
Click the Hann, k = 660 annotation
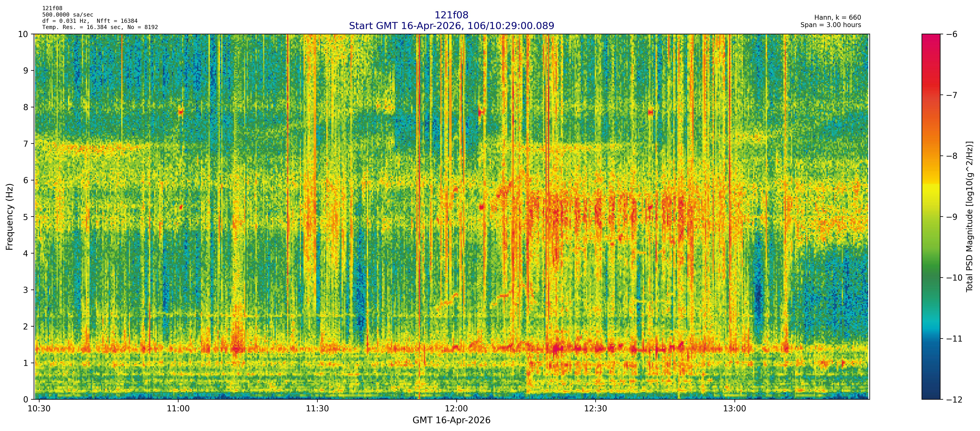click(837, 18)
